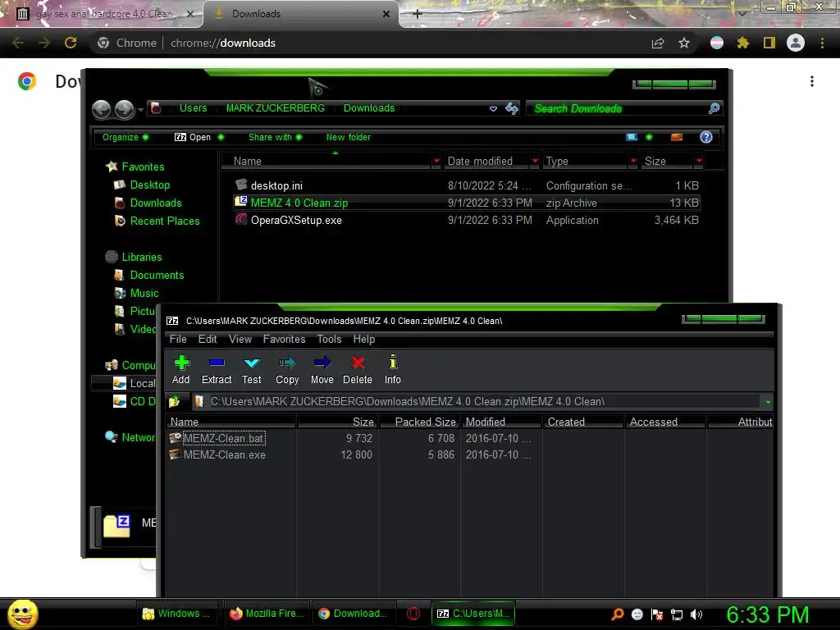This screenshot has height=630, width=840.
Task: Click the smiley Start button
Action: (x=22, y=614)
